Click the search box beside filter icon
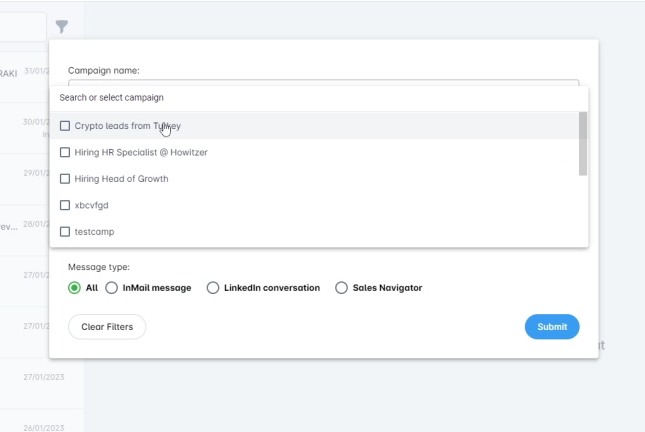 [22, 27]
